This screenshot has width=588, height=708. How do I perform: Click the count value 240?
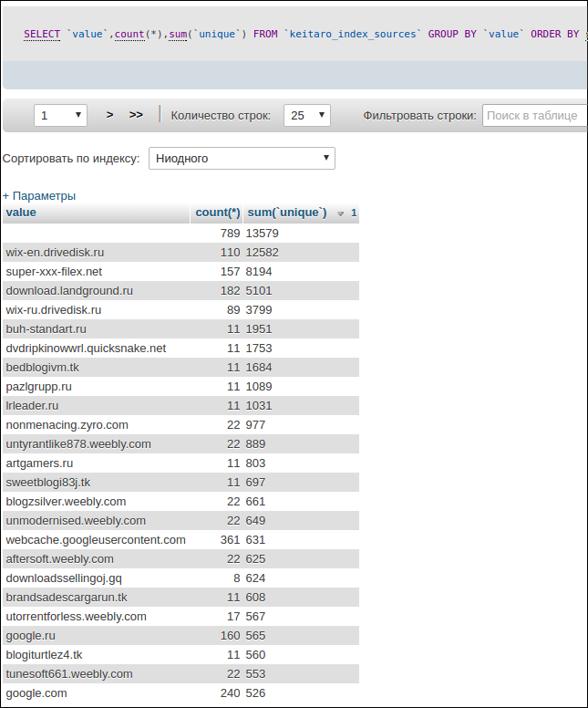[230, 693]
